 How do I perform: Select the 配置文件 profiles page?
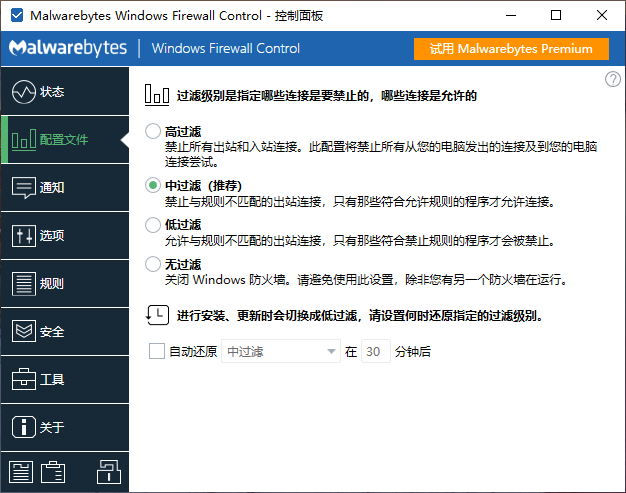pyautogui.click(x=65, y=140)
